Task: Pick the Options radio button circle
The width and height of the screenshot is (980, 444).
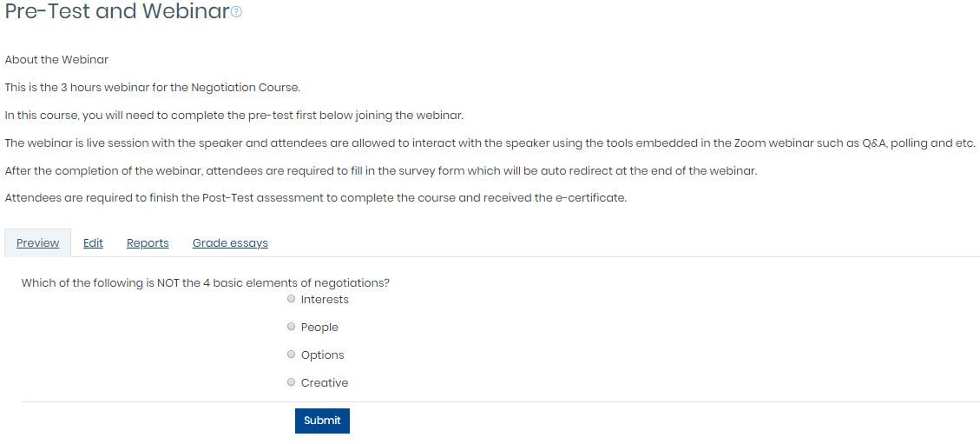Action: point(291,354)
